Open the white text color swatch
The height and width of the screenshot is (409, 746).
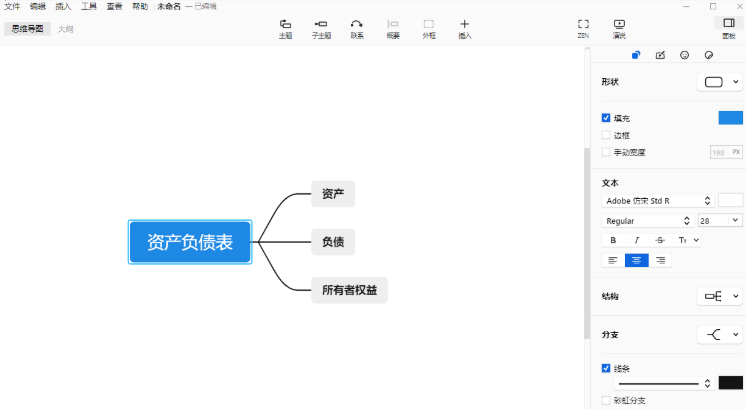(x=730, y=200)
